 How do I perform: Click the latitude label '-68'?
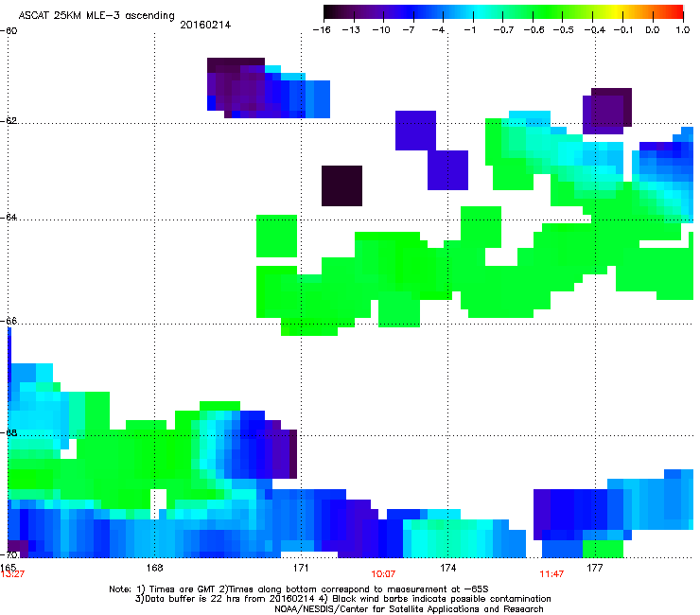pos(9,433)
